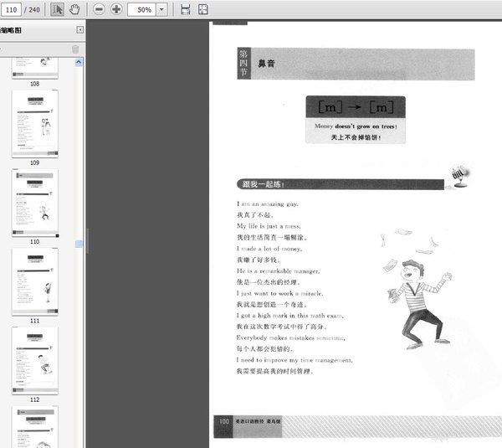Click the label for page 110 under thumbnail
This screenshot has width=502, height=448.
pos(34,242)
